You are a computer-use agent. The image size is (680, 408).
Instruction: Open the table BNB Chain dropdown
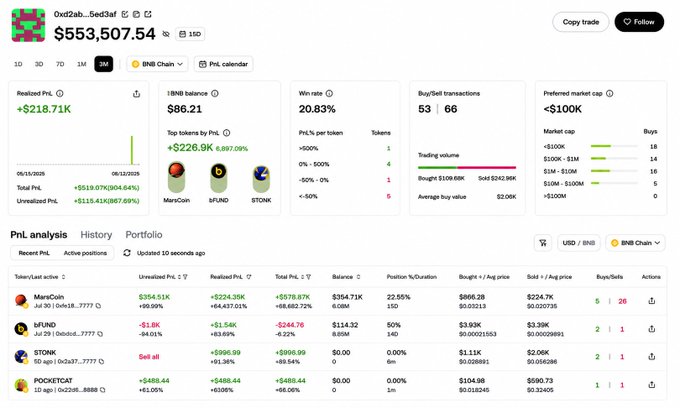click(x=635, y=243)
